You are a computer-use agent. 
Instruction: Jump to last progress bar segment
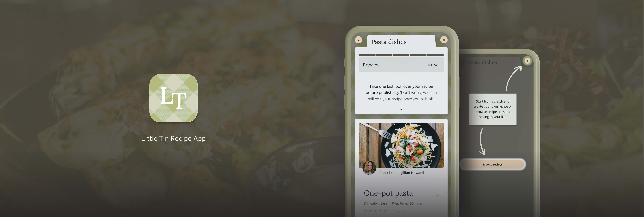tap(435, 55)
